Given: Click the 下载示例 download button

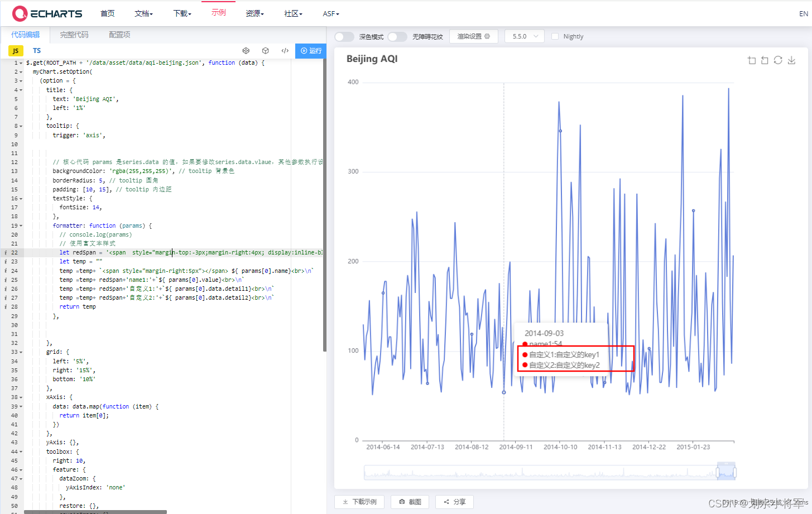Looking at the screenshot, I should 359,502.
